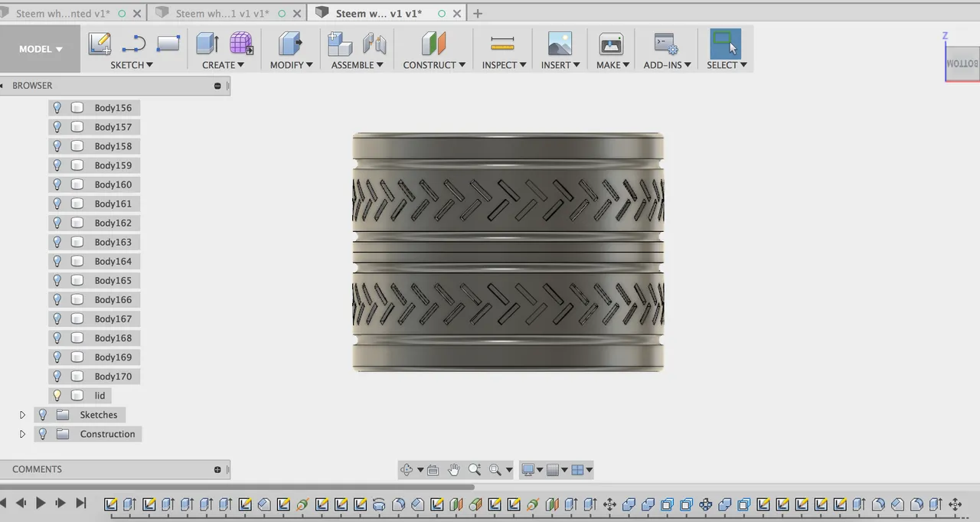Screen dimensions: 980x522
Task: Open the SKETCH dropdown menu
Action: point(132,65)
